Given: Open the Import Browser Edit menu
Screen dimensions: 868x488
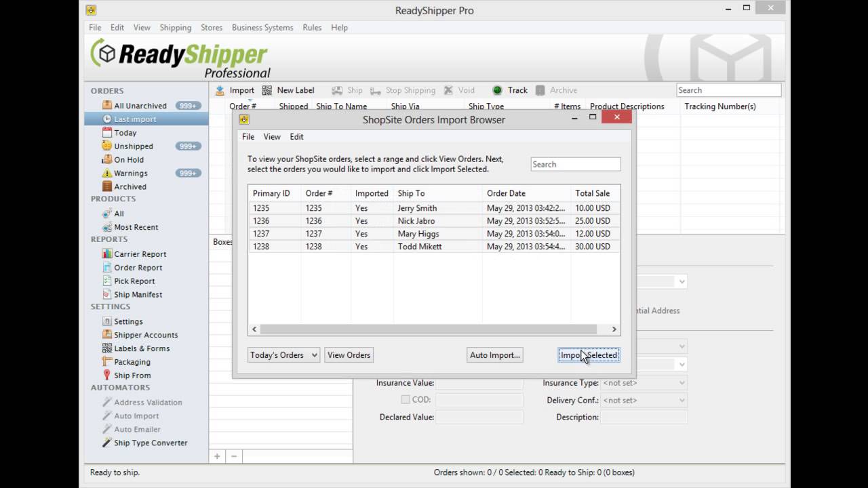Looking at the screenshot, I should click(x=297, y=137).
